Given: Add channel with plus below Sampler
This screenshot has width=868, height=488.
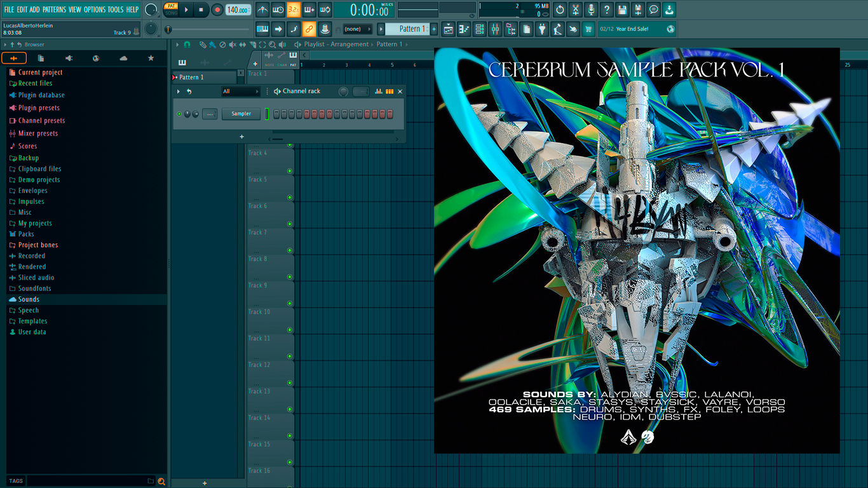Looking at the screenshot, I should pyautogui.click(x=241, y=137).
